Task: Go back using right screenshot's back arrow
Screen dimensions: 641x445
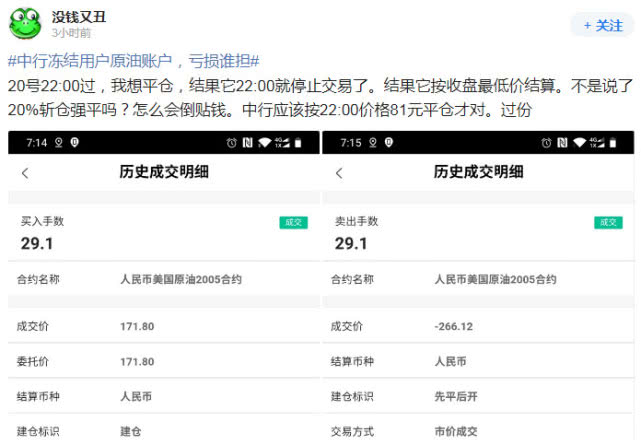Action: click(340, 173)
